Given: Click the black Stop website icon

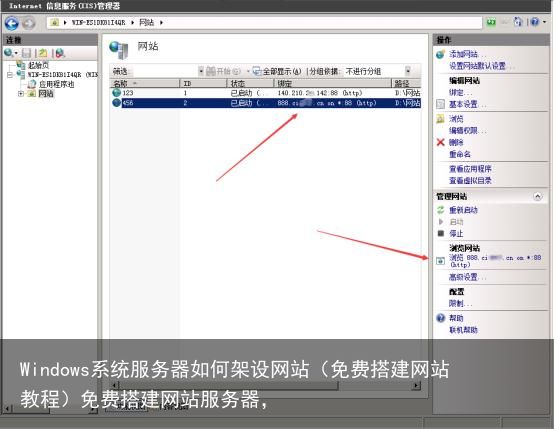Looking at the screenshot, I should [x=440, y=233].
